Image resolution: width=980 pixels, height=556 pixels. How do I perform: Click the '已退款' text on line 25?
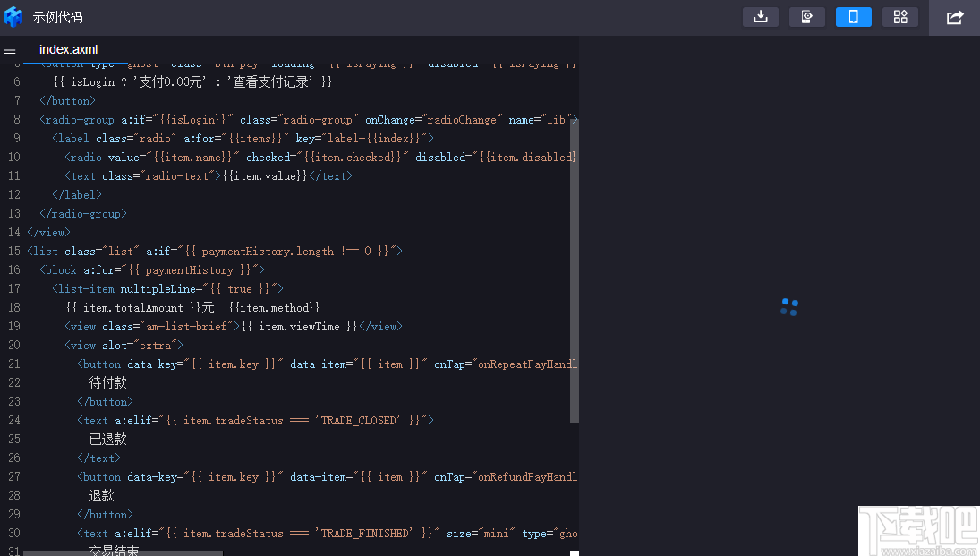pos(108,439)
